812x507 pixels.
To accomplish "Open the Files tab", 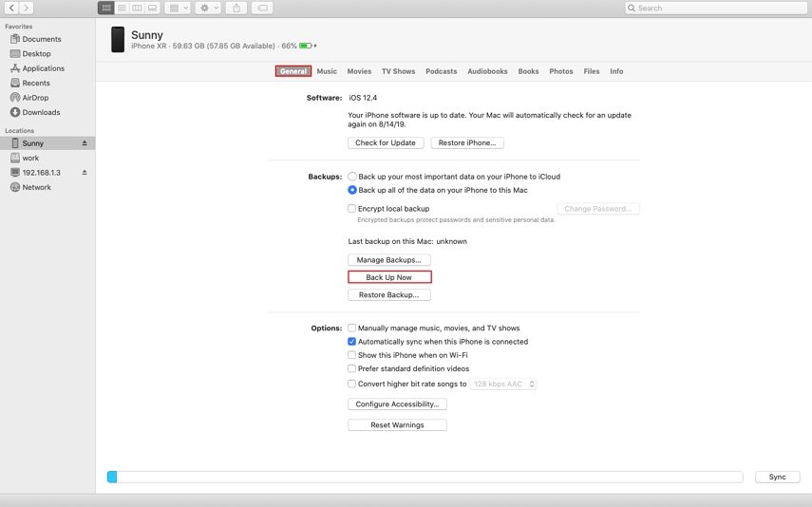I will click(592, 71).
